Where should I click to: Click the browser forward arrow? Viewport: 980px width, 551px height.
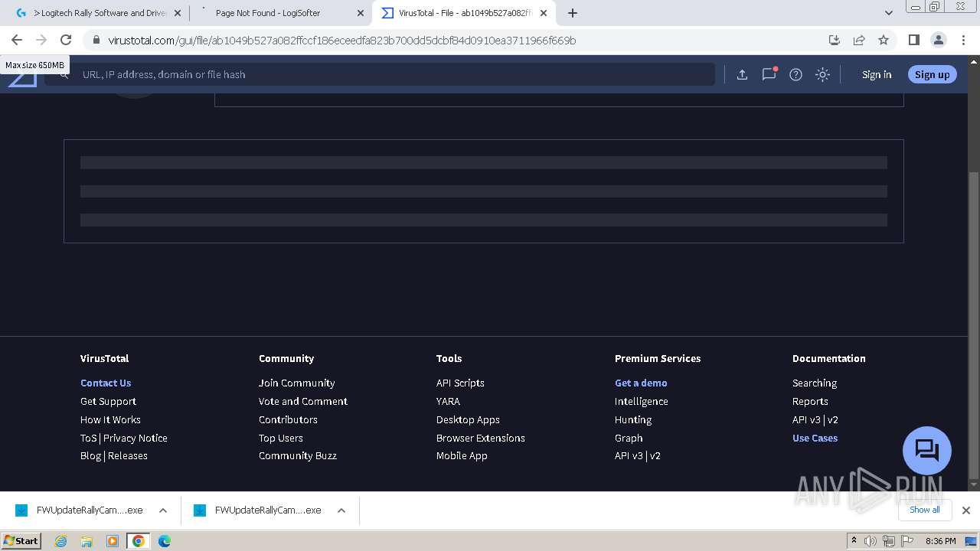[x=41, y=40]
